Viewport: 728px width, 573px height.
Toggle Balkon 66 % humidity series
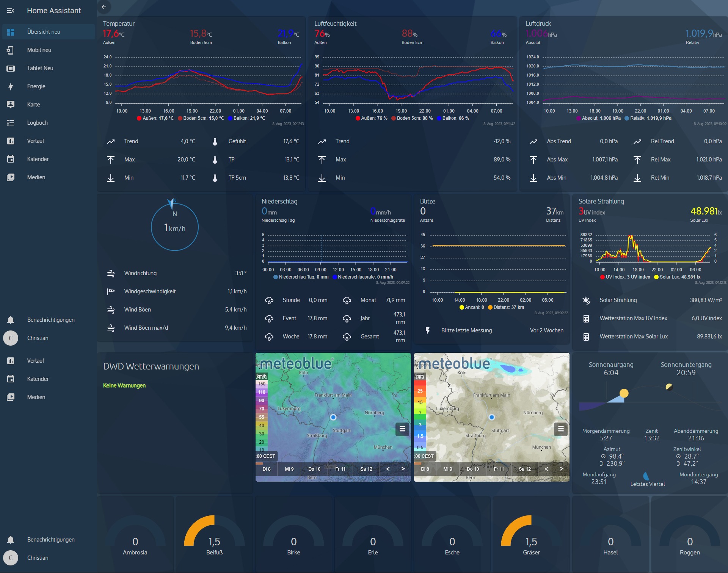[453, 118]
